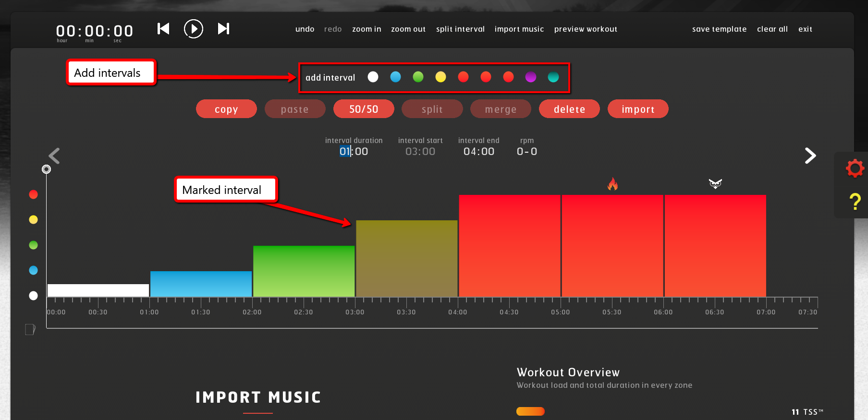Image resolution: width=868 pixels, height=420 pixels.
Task: Click the import music menu item
Action: coord(519,29)
